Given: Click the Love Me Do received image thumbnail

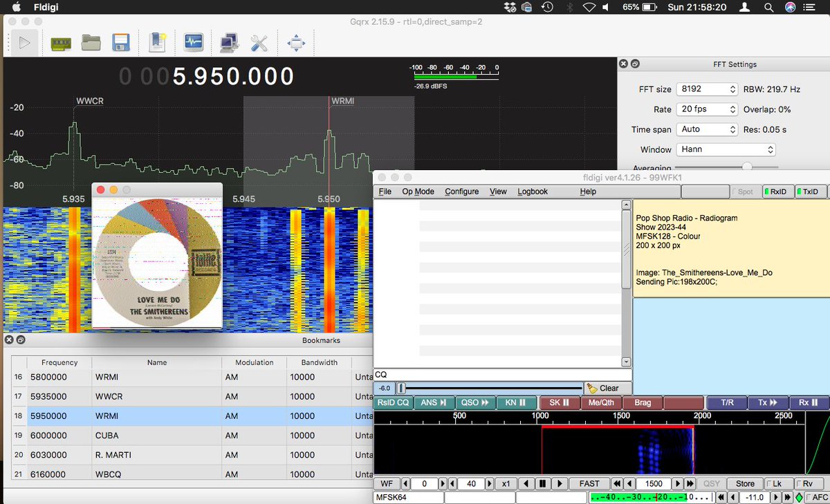Looking at the screenshot, I should (157, 261).
